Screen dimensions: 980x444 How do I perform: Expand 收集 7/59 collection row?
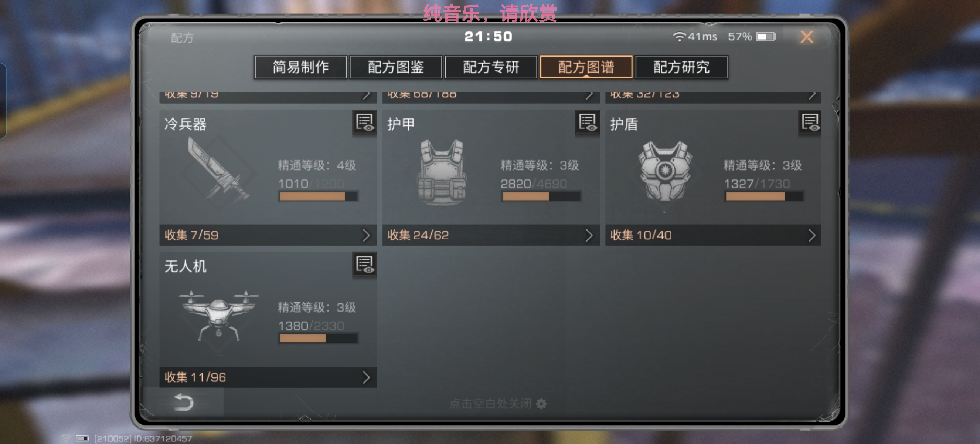268,235
